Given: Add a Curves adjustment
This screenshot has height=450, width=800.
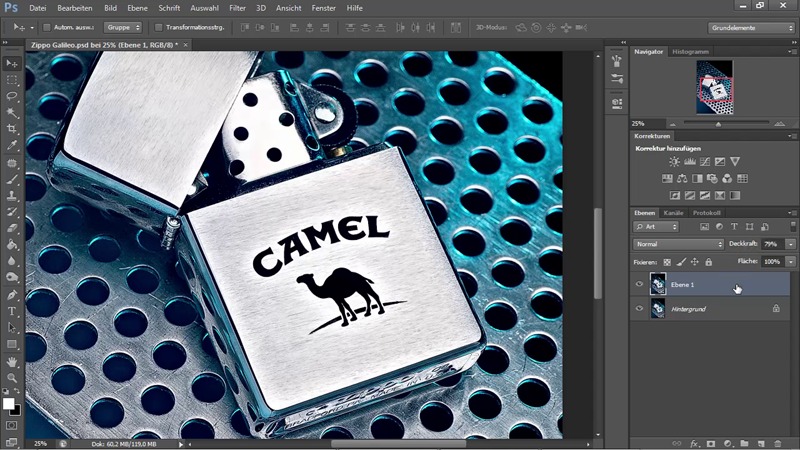Looking at the screenshot, I should 705,162.
